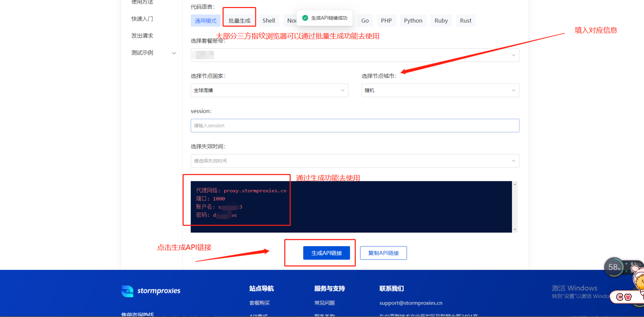
Task: Click the 站点导航 footer heading
Action: tap(262, 289)
